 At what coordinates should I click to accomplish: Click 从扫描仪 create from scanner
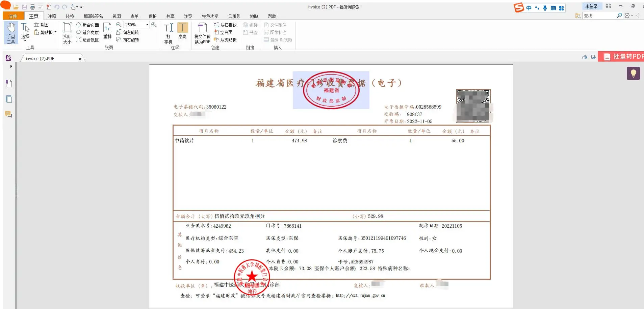point(225,25)
